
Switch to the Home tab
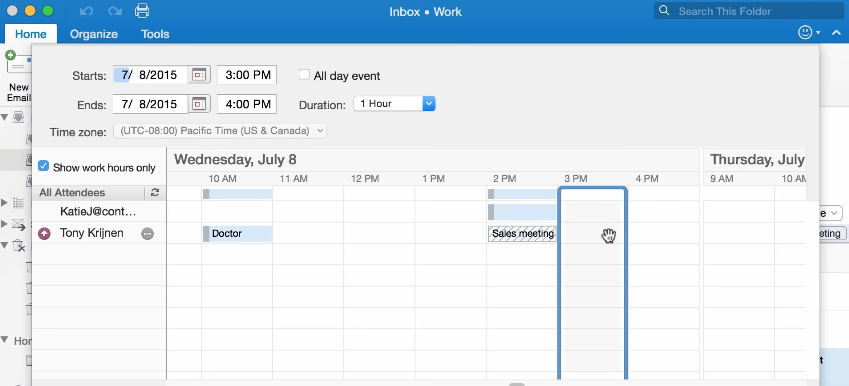click(x=31, y=34)
